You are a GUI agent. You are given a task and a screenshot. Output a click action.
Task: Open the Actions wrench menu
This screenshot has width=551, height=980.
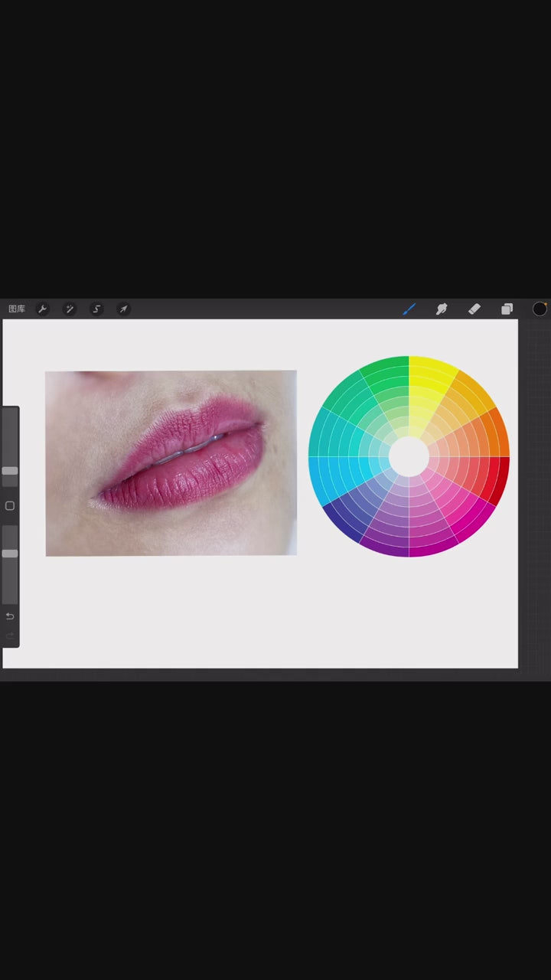tap(43, 309)
